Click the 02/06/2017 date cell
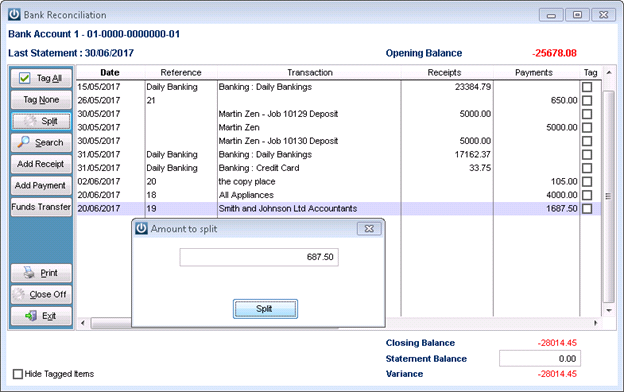Viewport: 624px width, 392px height. click(x=99, y=181)
